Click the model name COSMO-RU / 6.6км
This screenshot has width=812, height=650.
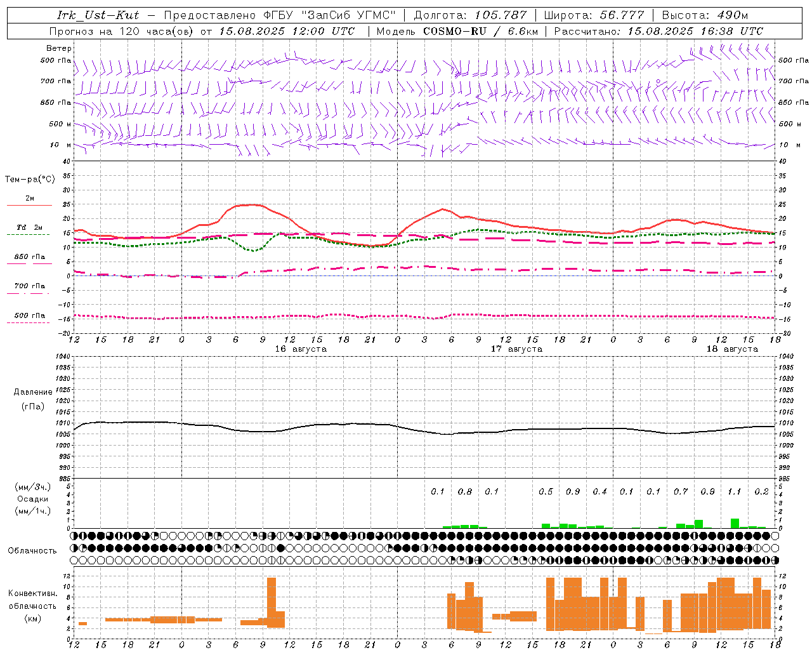point(481,31)
